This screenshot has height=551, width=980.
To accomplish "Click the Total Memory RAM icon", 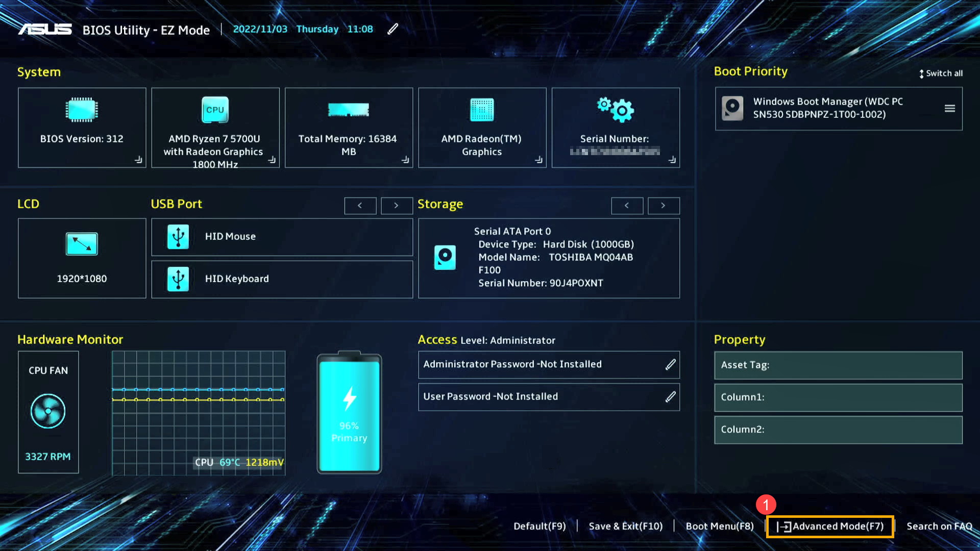I will point(349,110).
